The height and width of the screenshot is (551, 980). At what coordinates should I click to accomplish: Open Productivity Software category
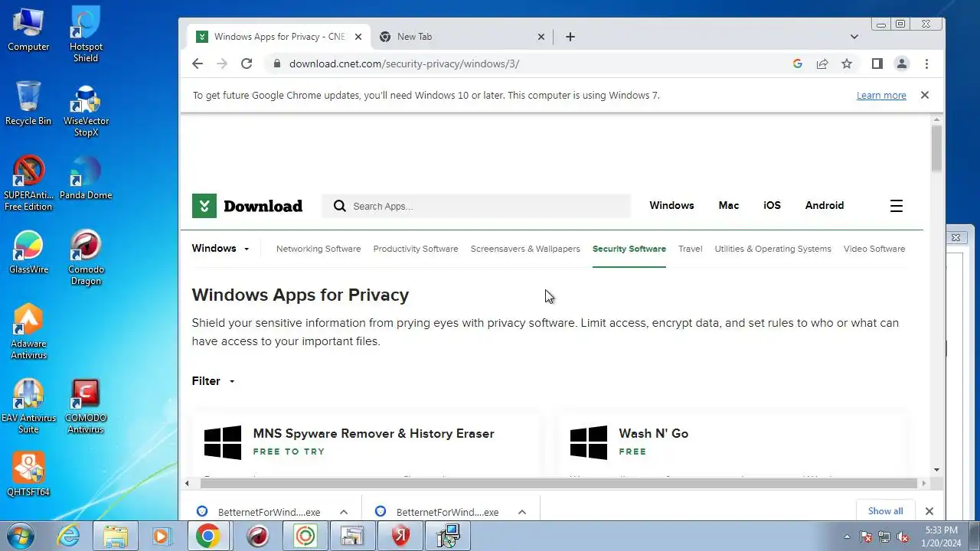pos(416,249)
